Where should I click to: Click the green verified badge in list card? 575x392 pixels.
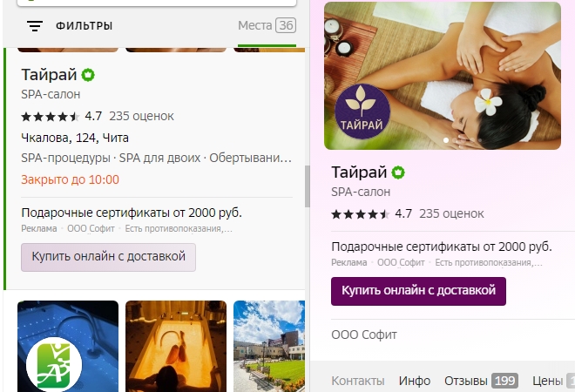point(89,75)
